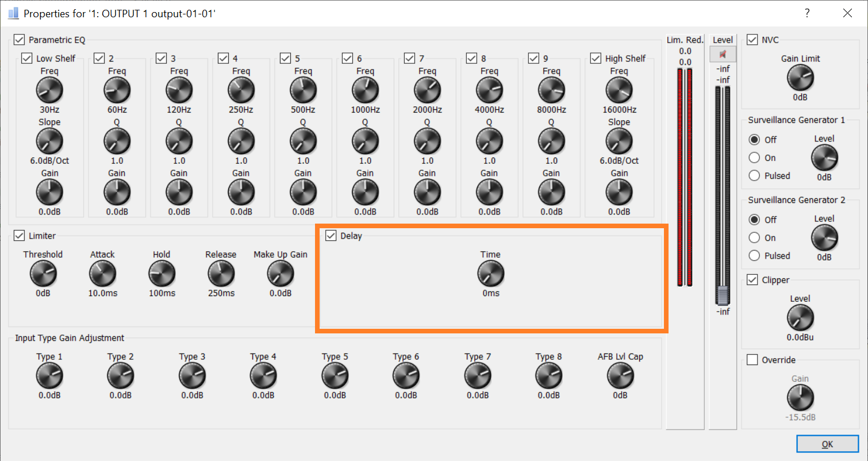Click the AFB Lvl Cap knob

pyautogui.click(x=620, y=376)
